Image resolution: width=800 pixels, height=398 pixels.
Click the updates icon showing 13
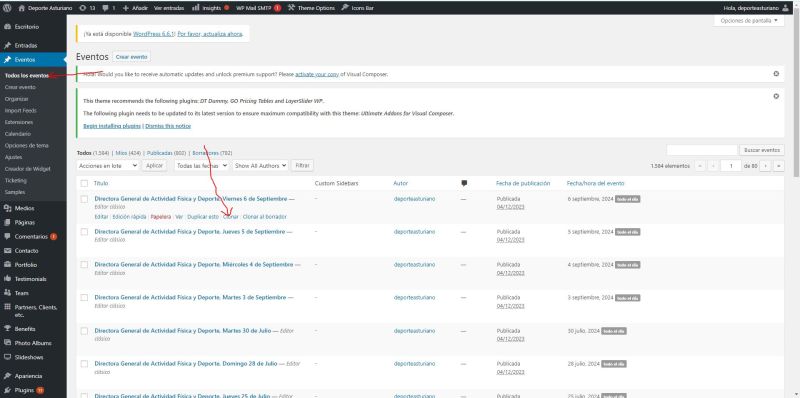click(x=83, y=8)
